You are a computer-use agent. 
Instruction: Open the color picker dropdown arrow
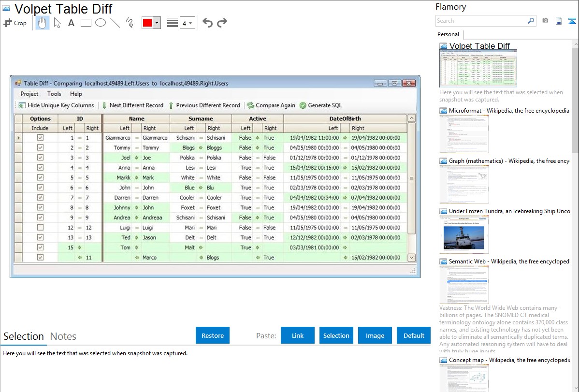[157, 23]
